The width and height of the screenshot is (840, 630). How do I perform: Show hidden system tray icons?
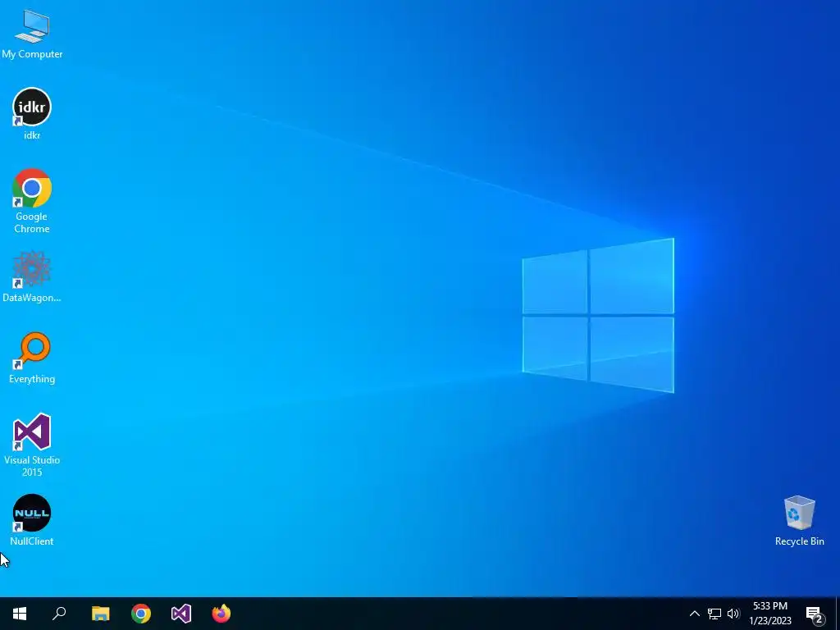click(x=694, y=614)
